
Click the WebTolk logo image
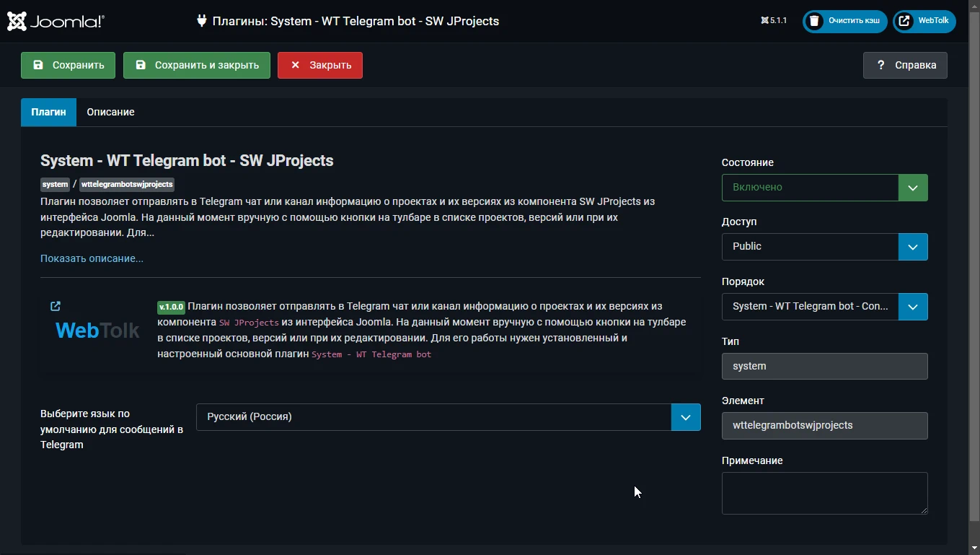click(97, 331)
